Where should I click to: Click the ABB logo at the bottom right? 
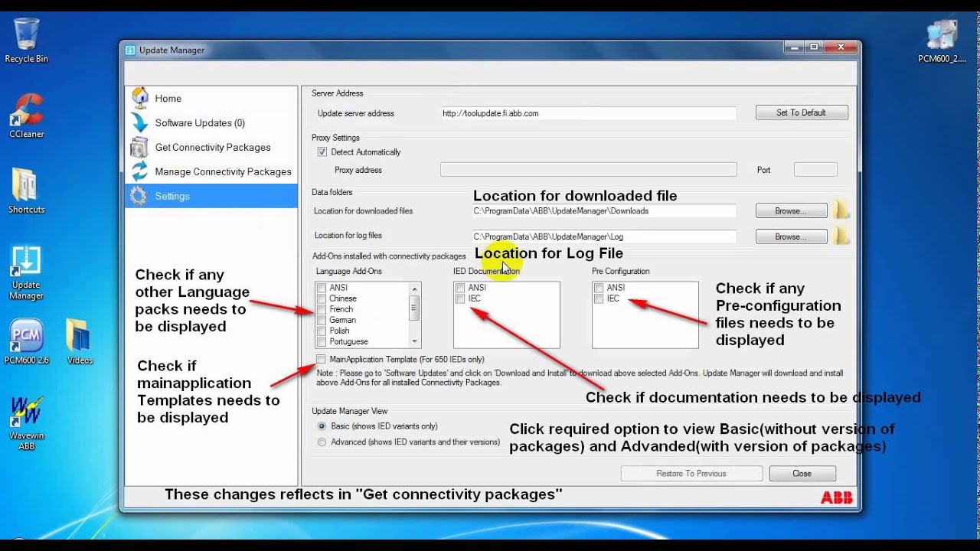point(837,497)
